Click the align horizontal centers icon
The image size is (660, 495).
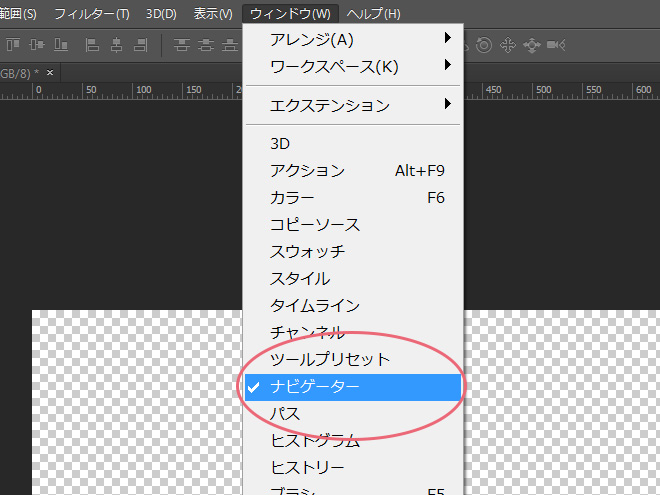pos(116,44)
